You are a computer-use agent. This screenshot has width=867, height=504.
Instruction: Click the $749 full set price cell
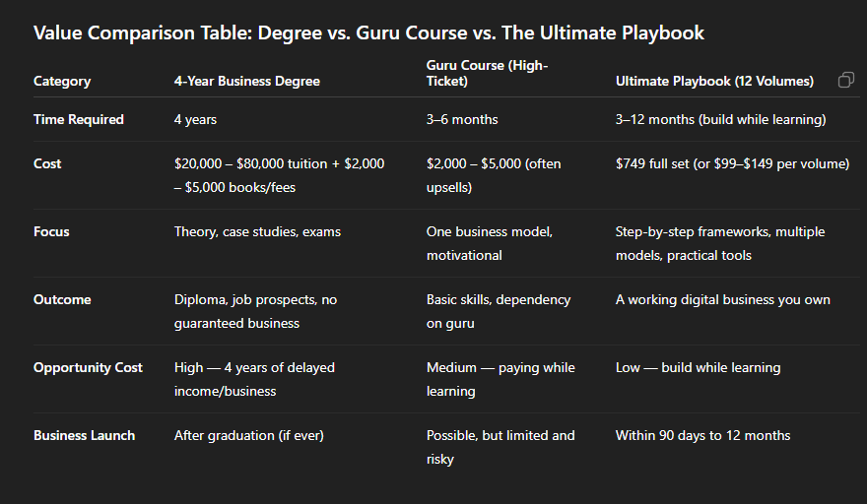[732, 164]
